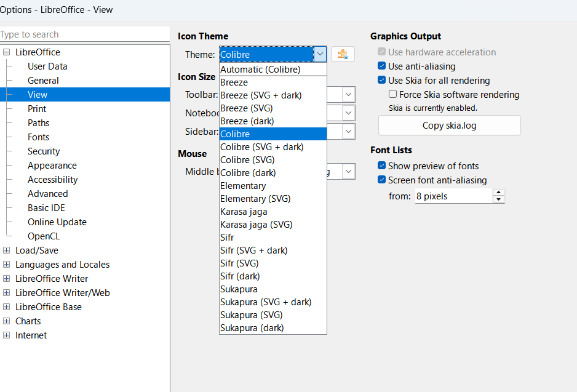Increase font anti-aliasing pixel value
The image size is (577, 392).
click(498, 193)
